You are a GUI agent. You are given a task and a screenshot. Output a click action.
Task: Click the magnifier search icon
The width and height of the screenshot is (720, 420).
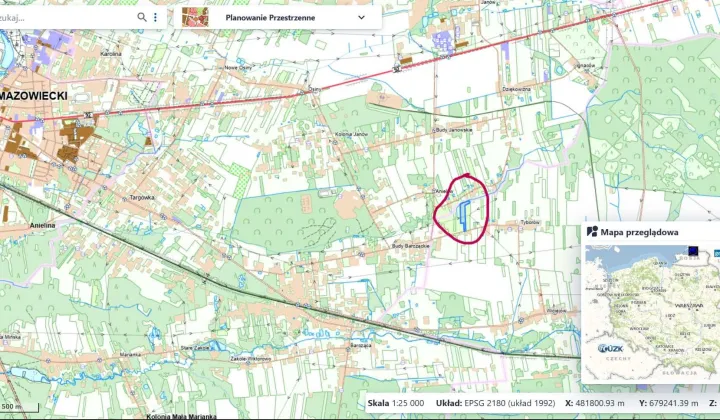142,17
